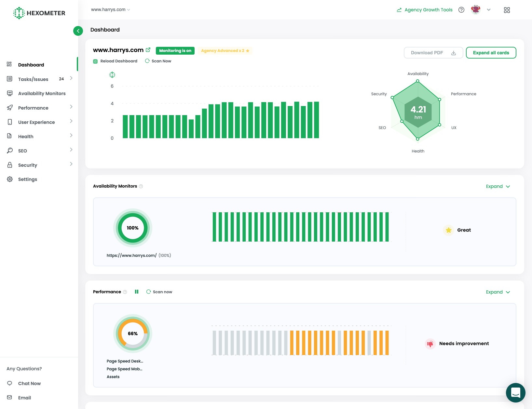This screenshot has height=409, width=532.
Task: Expand Tasks/Issues submenu chevron
Action: (71, 78)
